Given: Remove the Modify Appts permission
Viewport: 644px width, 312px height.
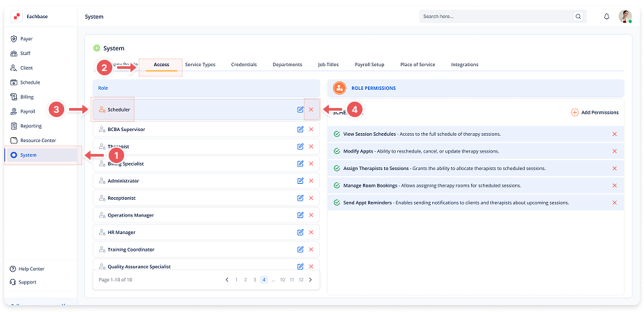Looking at the screenshot, I should (x=614, y=151).
